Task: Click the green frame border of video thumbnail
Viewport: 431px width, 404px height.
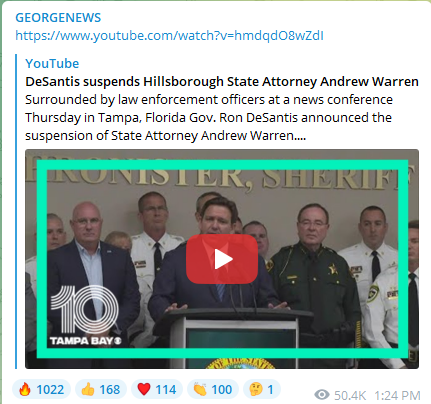Action: click(x=222, y=165)
